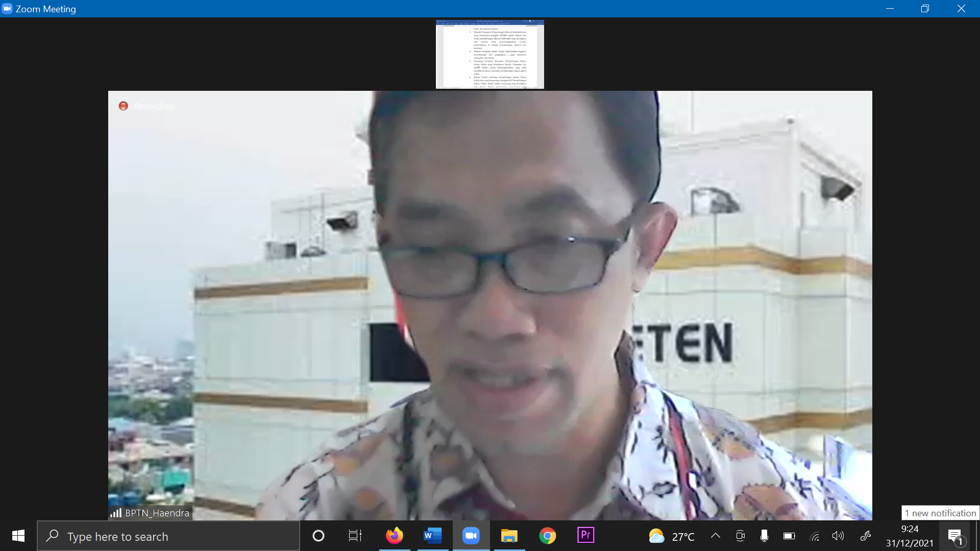This screenshot has height=551, width=980.
Task: Click the BPTN_Haendra name label
Action: [x=157, y=513]
